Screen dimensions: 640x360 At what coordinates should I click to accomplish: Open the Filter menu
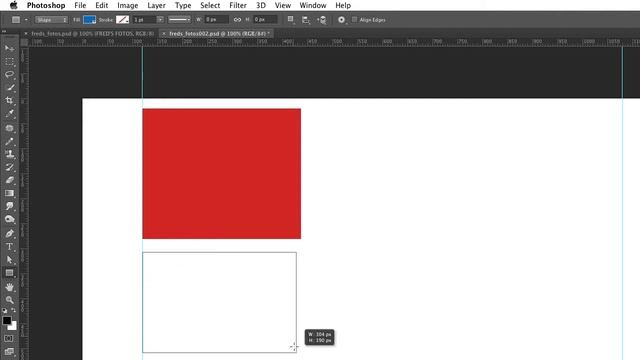click(x=238, y=5)
